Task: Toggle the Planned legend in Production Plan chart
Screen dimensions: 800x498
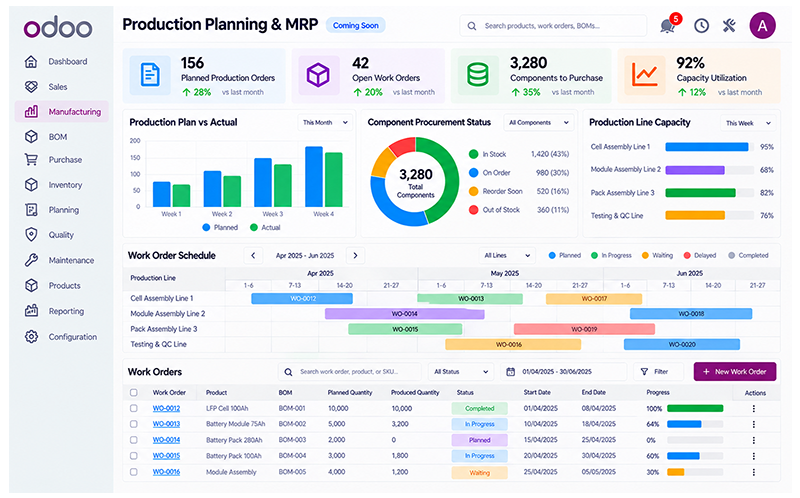Action: coord(220,228)
